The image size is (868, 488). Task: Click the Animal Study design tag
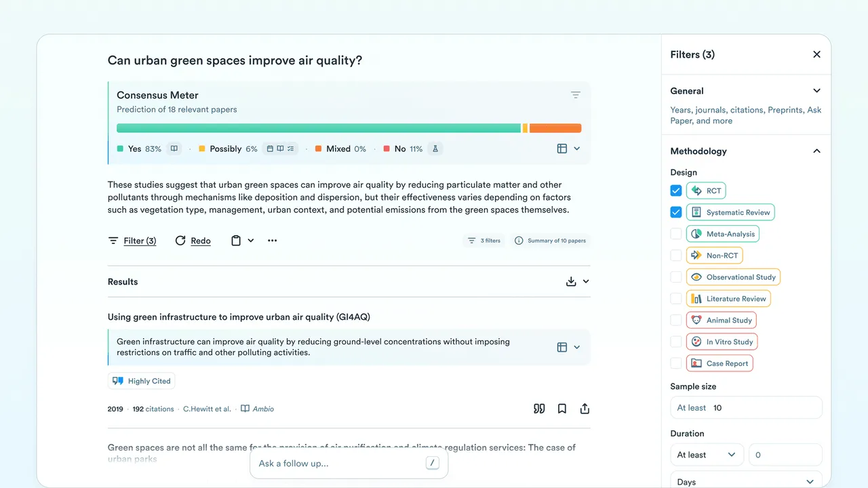tap(722, 320)
